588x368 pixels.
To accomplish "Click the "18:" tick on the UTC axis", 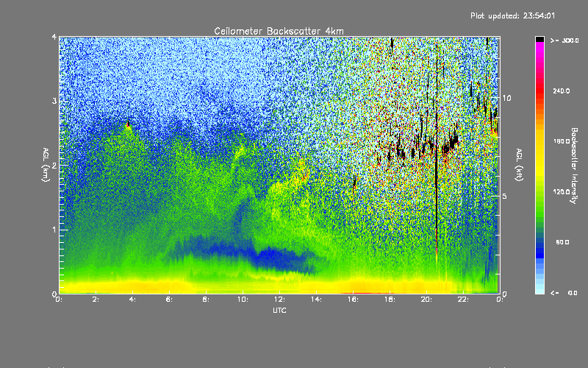I will click(x=390, y=300).
